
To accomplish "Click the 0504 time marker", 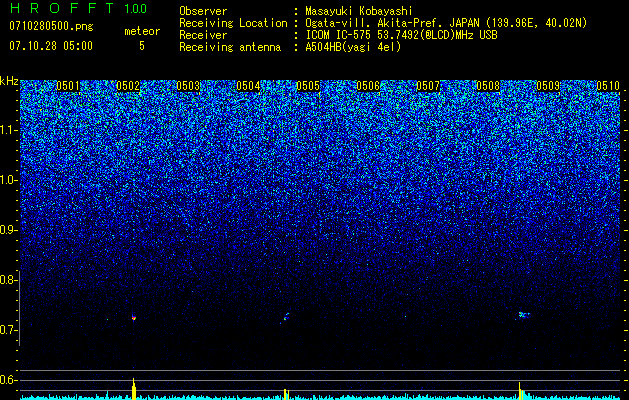I will point(248,85).
